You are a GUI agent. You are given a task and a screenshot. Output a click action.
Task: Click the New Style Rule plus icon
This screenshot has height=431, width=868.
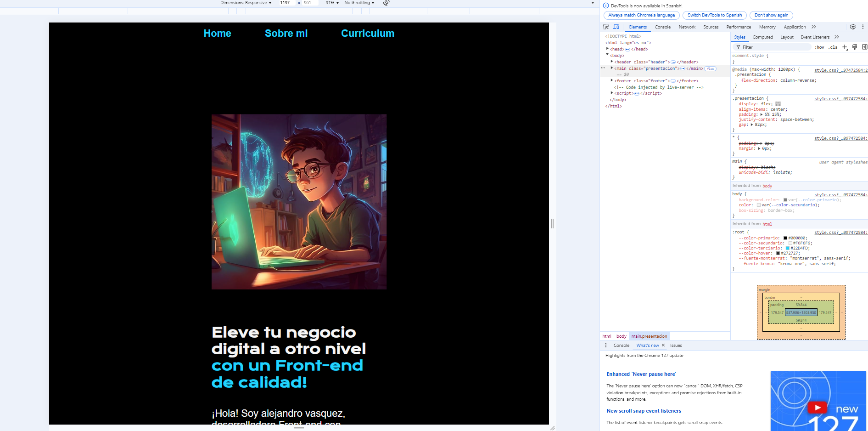[845, 47]
